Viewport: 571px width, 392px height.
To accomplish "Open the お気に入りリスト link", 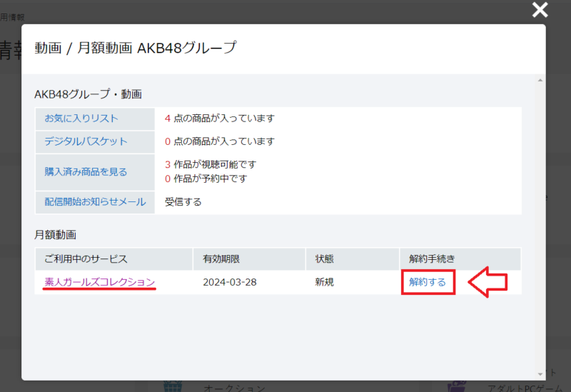I will coord(81,119).
